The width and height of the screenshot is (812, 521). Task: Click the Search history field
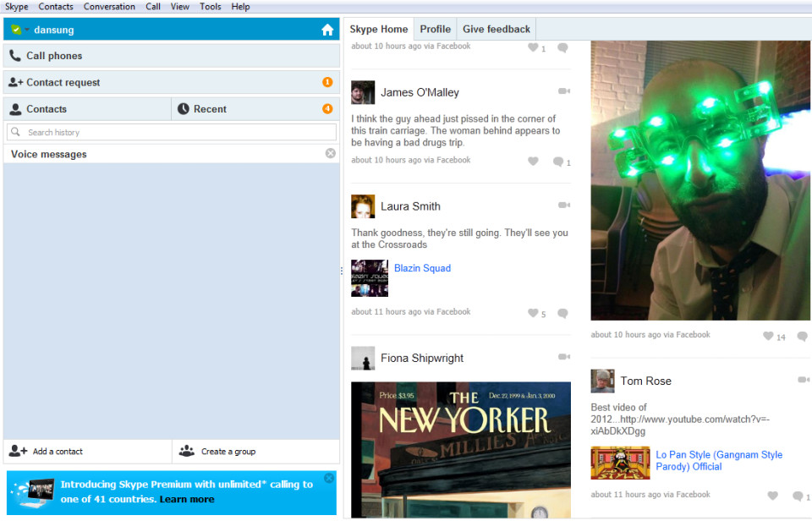[x=172, y=132]
